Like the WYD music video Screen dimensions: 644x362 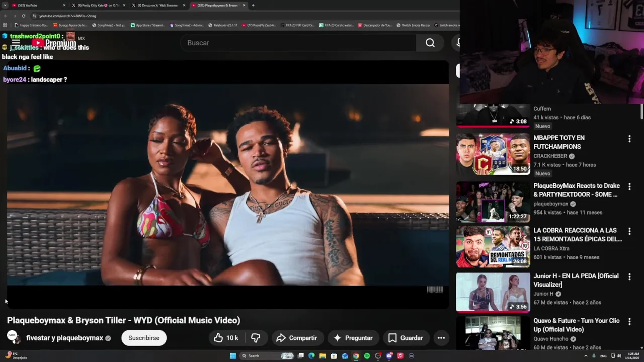pyautogui.click(x=226, y=338)
